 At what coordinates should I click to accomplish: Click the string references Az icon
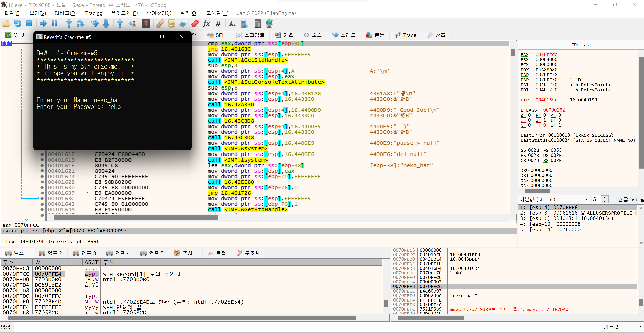click(x=232, y=24)
